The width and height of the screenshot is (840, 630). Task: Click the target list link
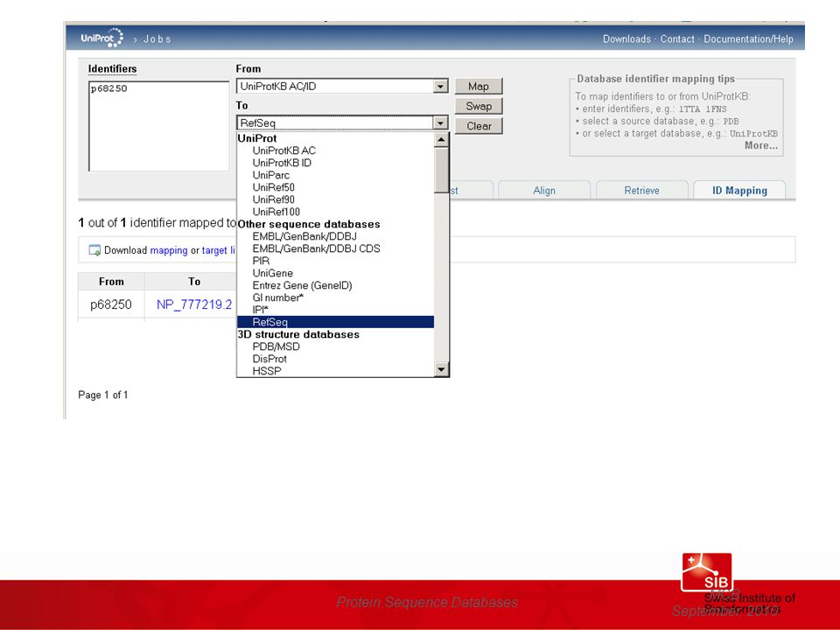(219, 250)
